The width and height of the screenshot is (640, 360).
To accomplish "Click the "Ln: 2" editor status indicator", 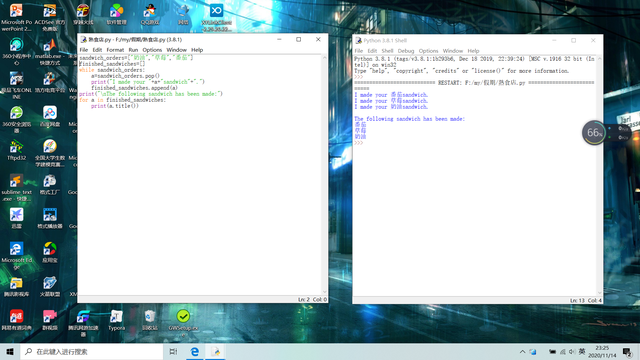I will coord(304,299).
